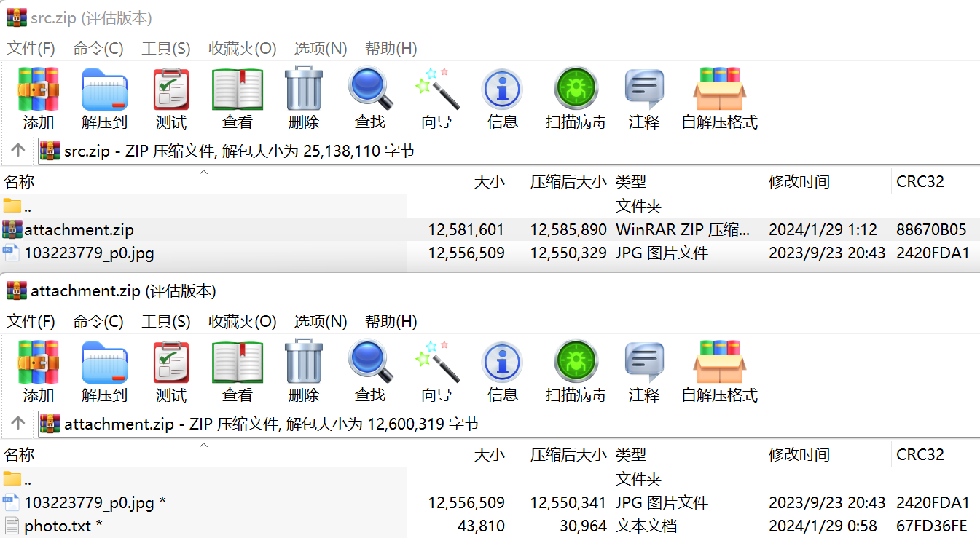Click 信息 icon in attachment.zip window

pos(502,363)
